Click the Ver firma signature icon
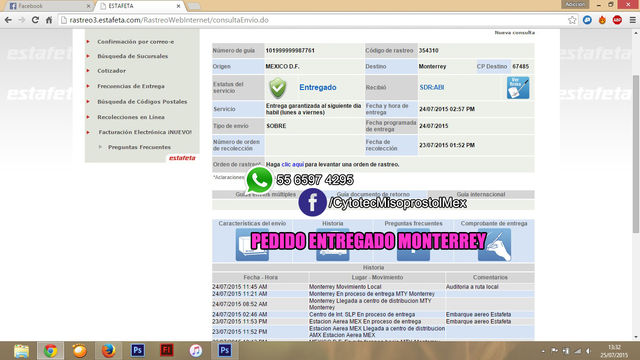640x360 pixels. 518,87
